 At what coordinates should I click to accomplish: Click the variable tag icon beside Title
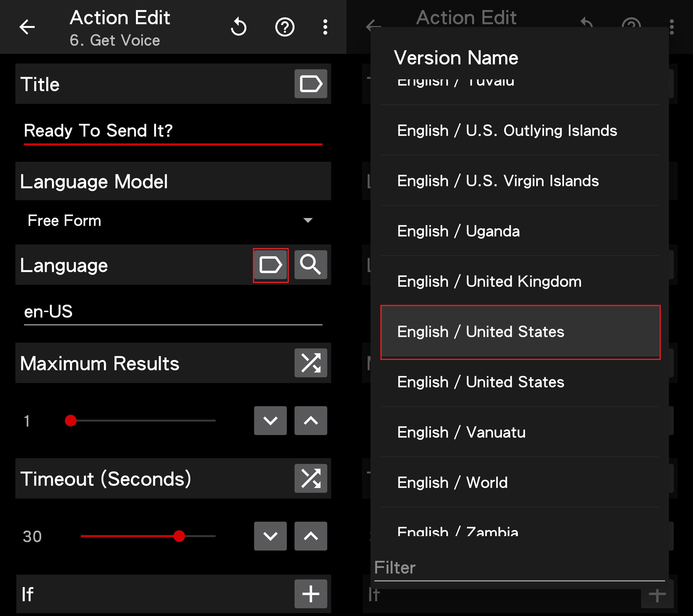pos(311,84)
